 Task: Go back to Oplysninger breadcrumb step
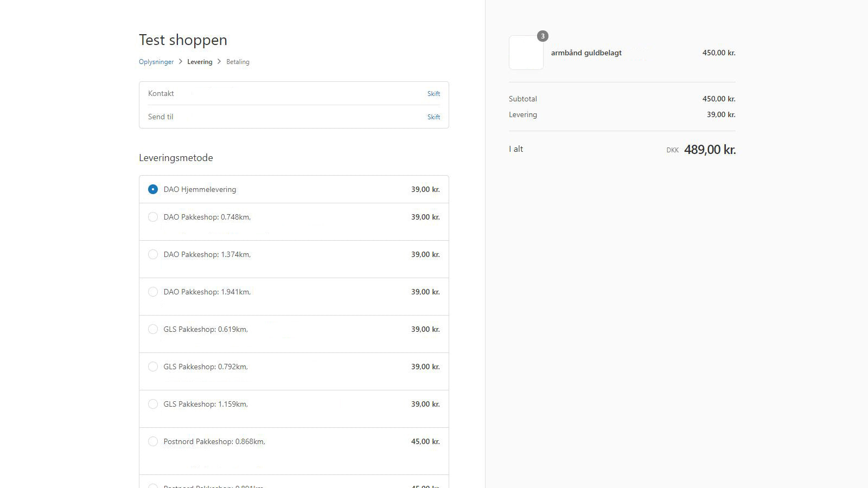tap(156, 62)
